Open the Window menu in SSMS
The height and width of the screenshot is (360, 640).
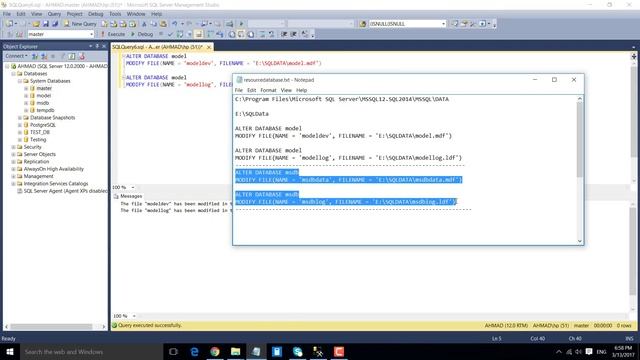click(136, 14)
